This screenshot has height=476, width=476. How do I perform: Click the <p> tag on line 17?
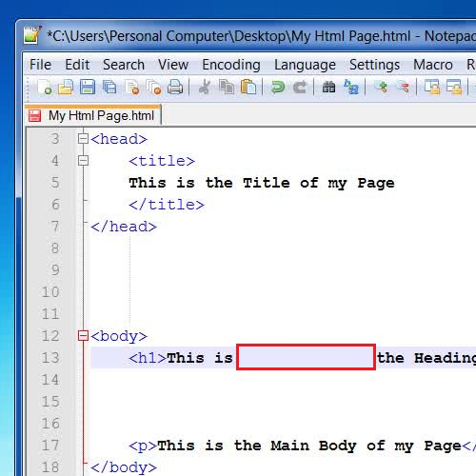(x=143, y=446)
